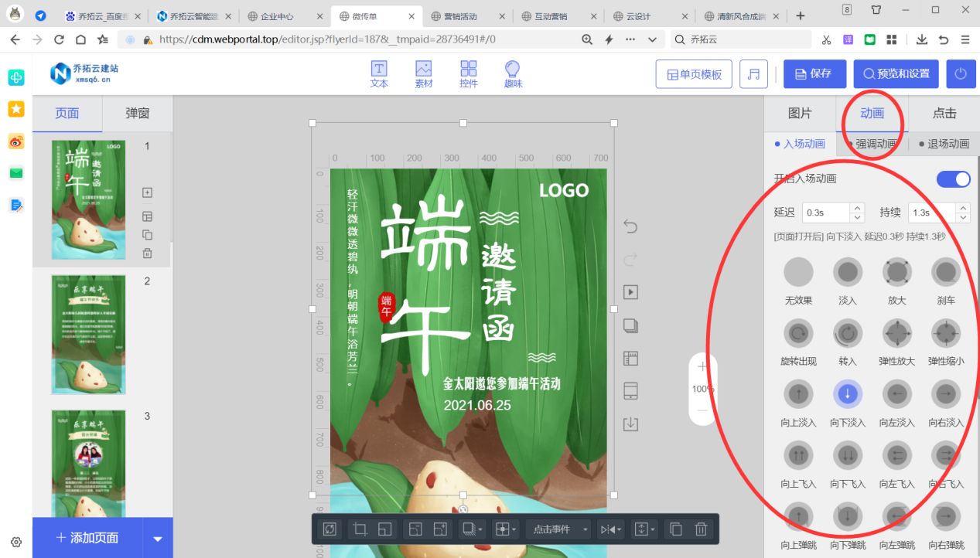This screenshot has width=980, height=558.
Task: Toggle the 开启入场动画 animation switch
Action: (x=952, y=179)
